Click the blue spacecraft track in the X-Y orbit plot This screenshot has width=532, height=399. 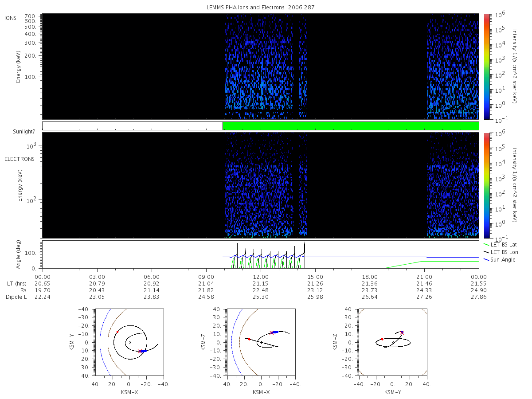click(x=143, y=351)
